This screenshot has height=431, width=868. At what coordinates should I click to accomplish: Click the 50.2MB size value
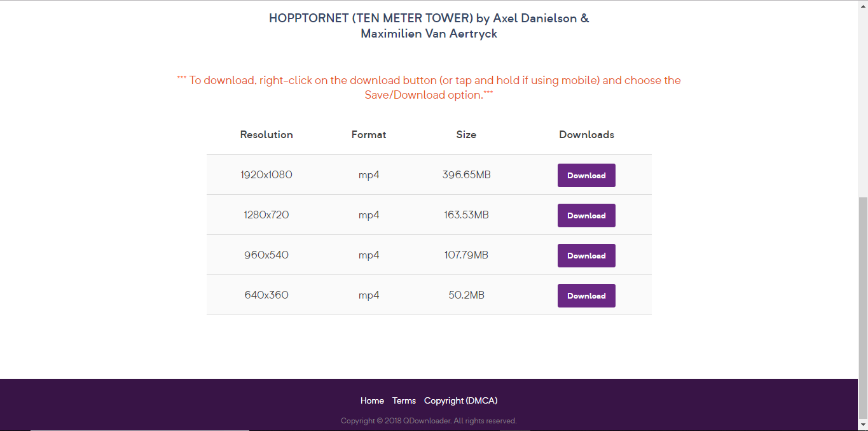(466, 295)
